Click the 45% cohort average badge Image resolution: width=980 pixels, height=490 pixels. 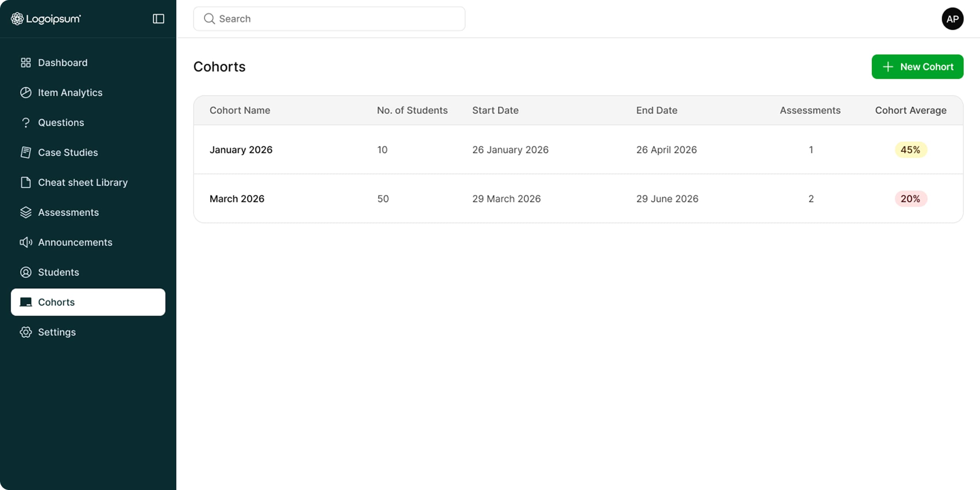tap(910, 150)
